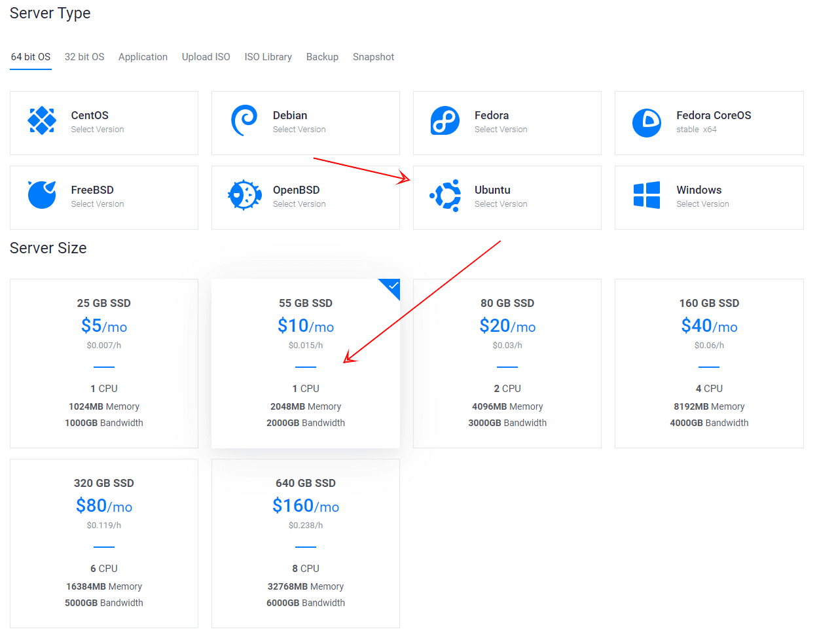This screenshot has height=644, width=817.
Task: Click the CentOS logo icon
Action: [42, 120]
